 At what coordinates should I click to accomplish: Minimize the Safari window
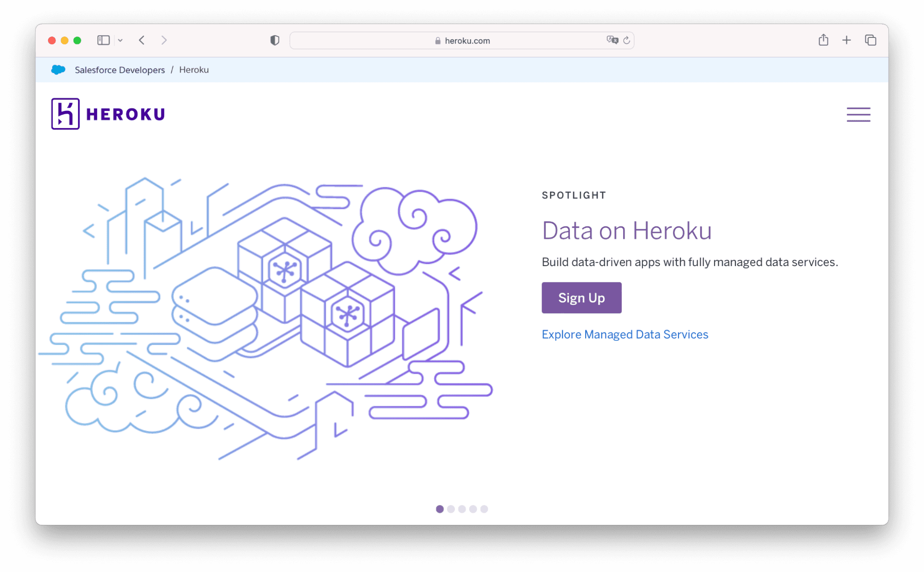65,40
